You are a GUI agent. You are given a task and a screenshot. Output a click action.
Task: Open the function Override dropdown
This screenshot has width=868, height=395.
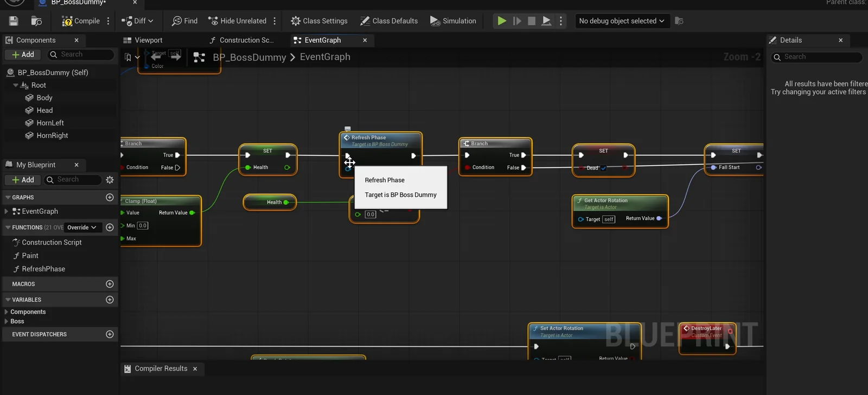click(82, 228)
